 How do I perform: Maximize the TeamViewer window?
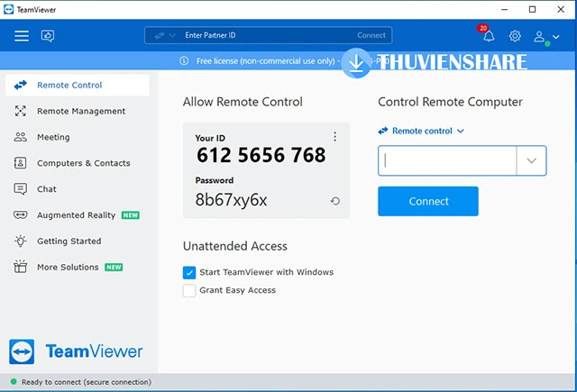click(x=532, y=10)
